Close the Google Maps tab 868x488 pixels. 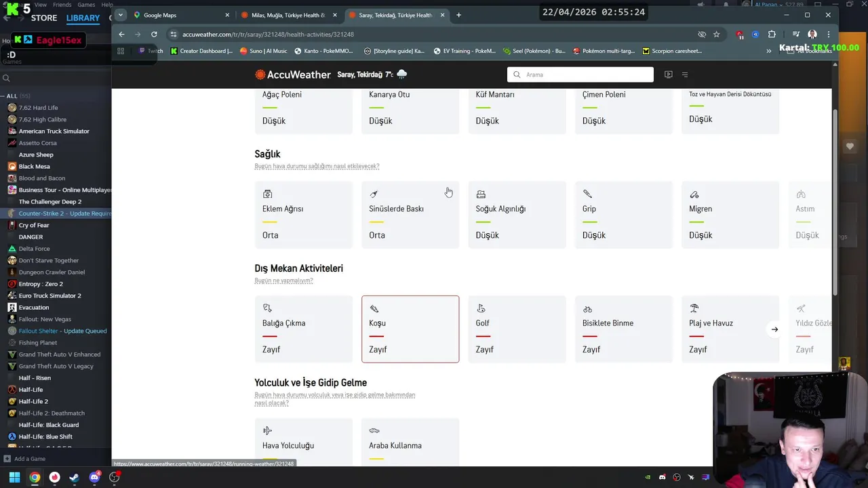tap(226, 15)
